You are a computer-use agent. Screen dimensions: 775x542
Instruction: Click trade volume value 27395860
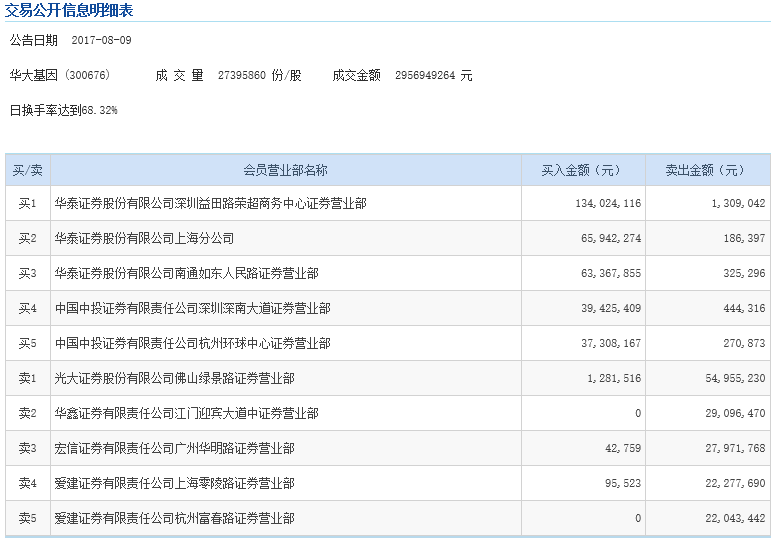(242, 75)
